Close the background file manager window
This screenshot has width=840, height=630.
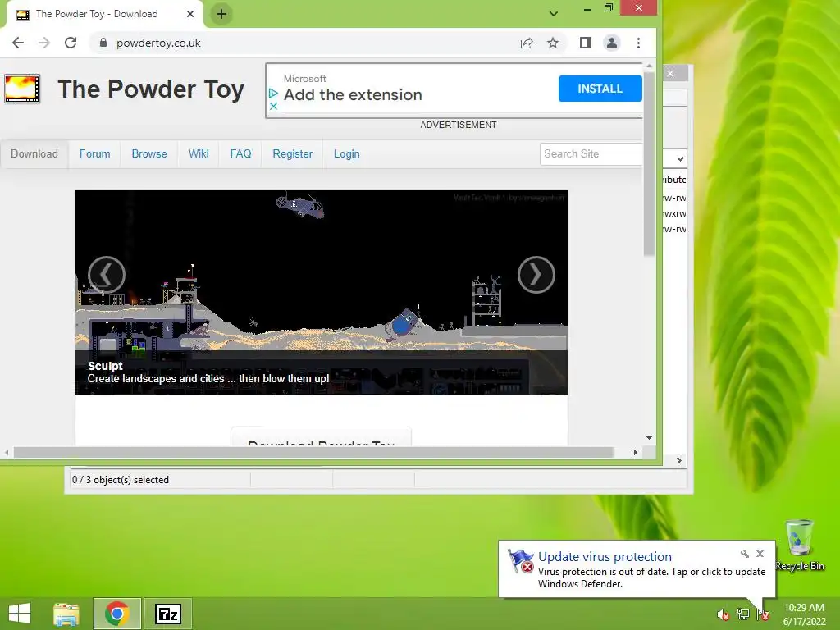pos(670,73)
